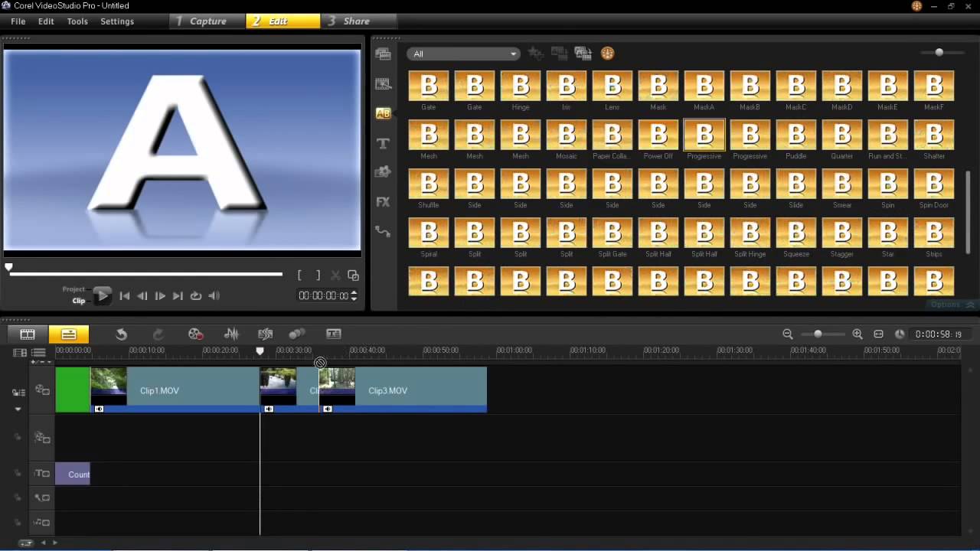Click the Add to Favorites icon

point(536,54)
